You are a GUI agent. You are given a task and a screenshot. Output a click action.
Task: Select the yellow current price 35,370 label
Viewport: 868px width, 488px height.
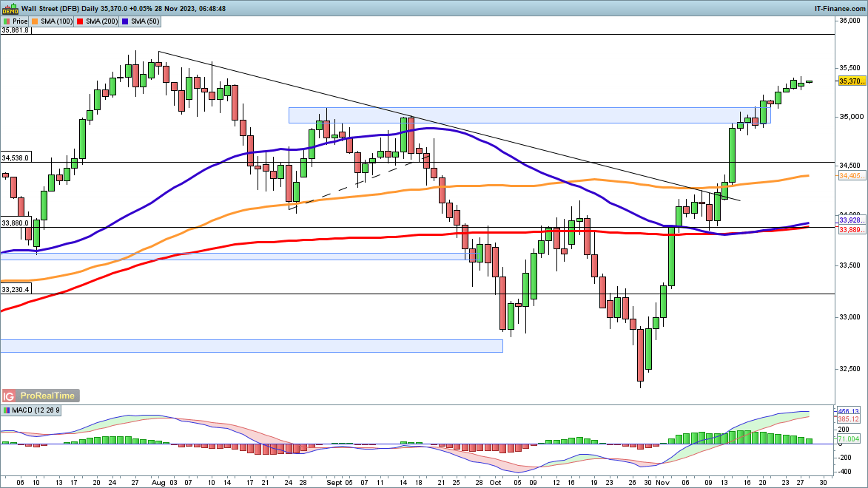point(850,81)
